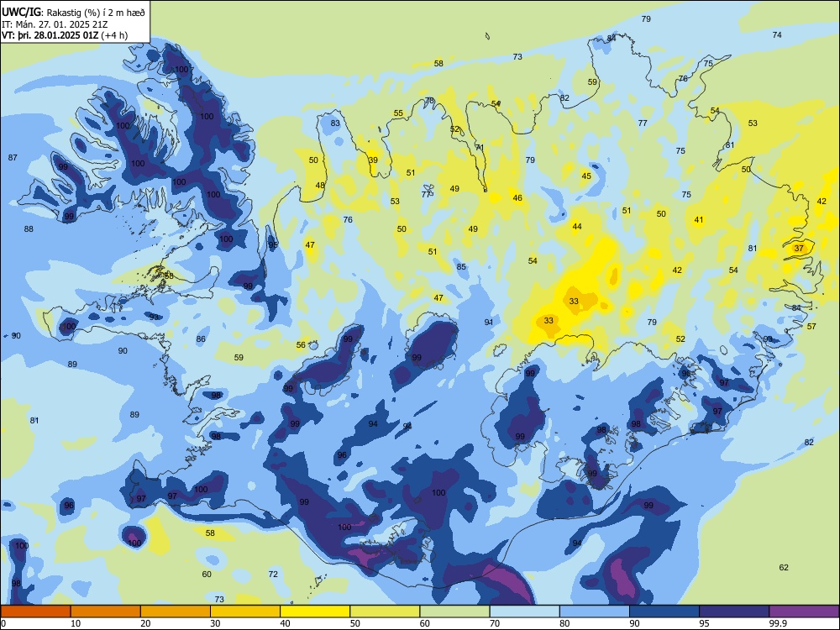The width and height of the screenshot is (840, 630).
Task: Click the 'VT: þri. 28.01.2025 01Z' line
Action: point(50,35)
